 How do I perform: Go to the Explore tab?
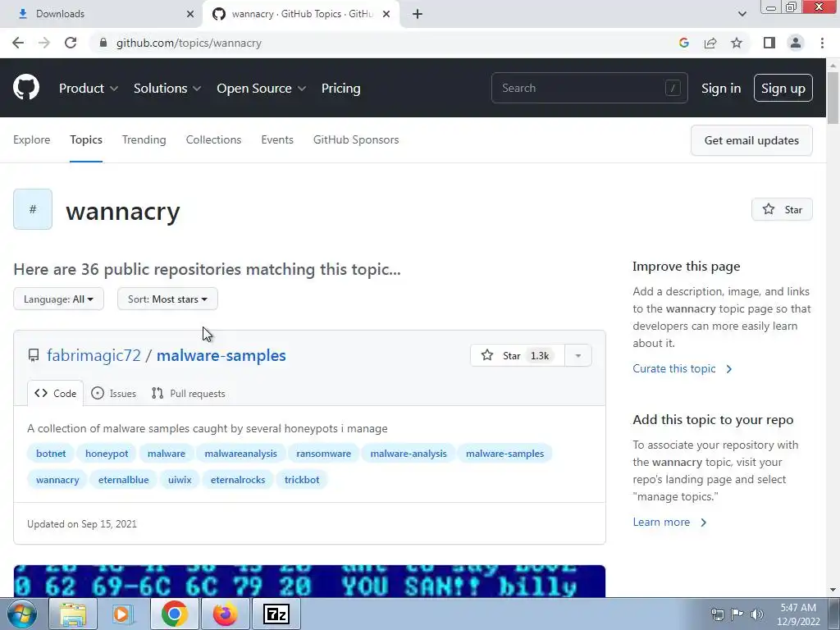pyautogui.click(x=32, y=139)
